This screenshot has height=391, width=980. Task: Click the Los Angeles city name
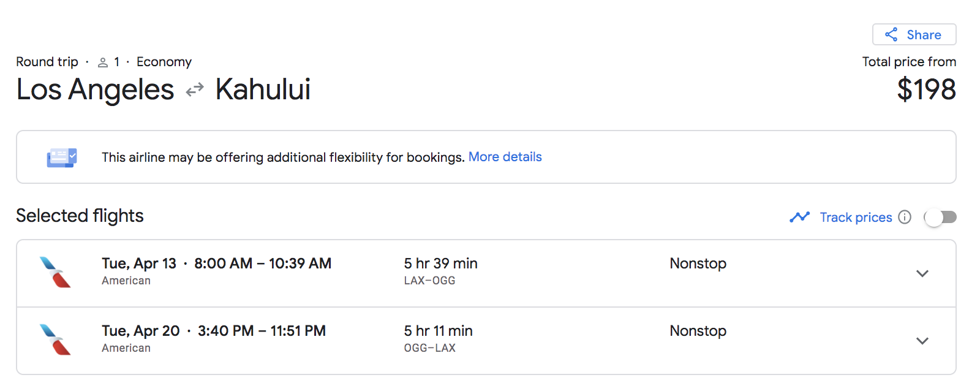click(94, 89)
